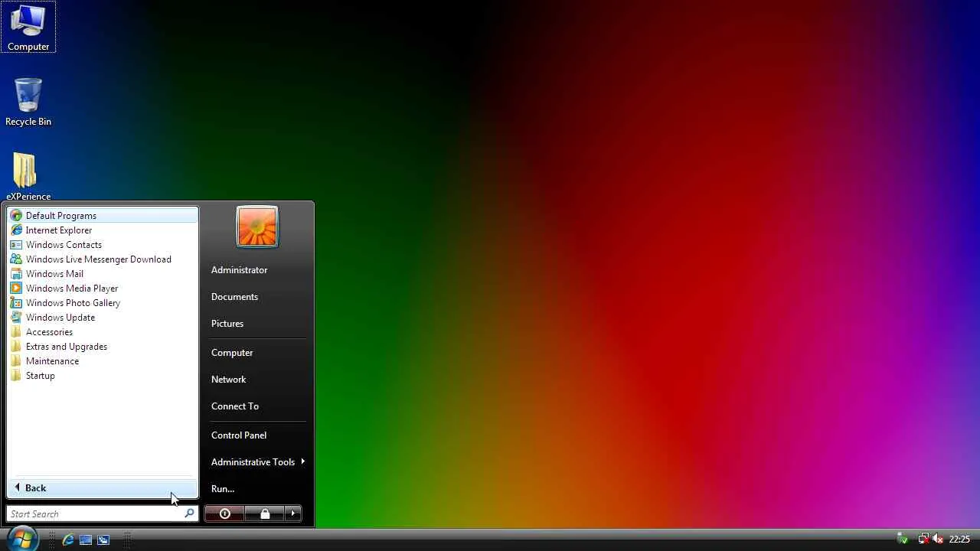Click the Show Desktop Quick Launch icon
Image resolution: width=980 pixels, height=551 pixels.
pos(86,540)
